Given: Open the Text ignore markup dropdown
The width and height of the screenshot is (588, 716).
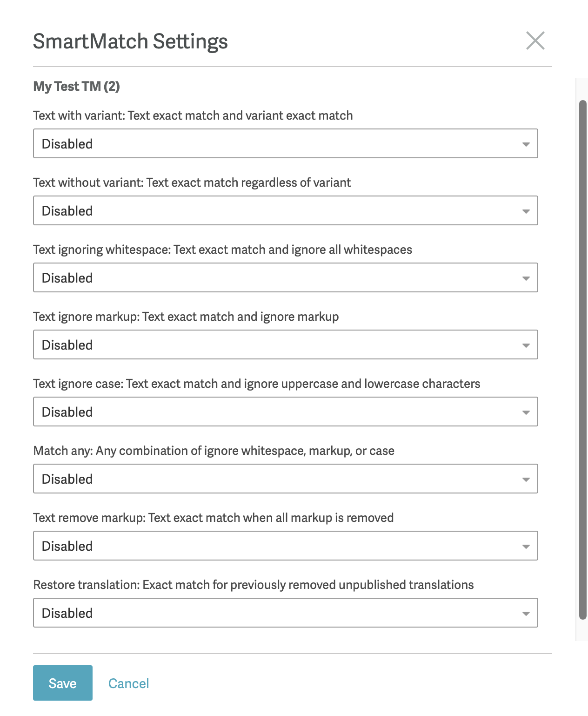Looking at the screenshot, I should click(286, 344).
